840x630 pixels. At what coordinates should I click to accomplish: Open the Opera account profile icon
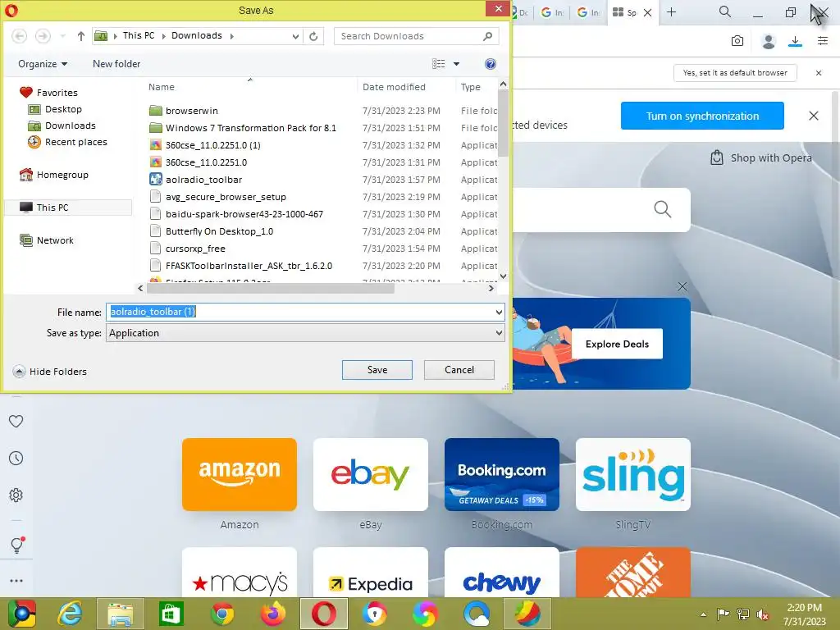click(768, 41)
